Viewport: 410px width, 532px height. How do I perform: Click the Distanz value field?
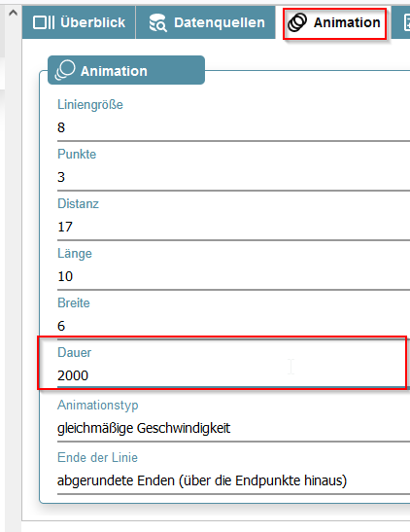pos(233,227)
